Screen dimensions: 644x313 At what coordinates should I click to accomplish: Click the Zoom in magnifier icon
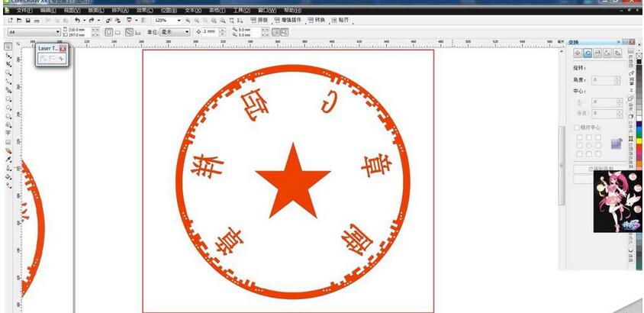tap(188, 20)
